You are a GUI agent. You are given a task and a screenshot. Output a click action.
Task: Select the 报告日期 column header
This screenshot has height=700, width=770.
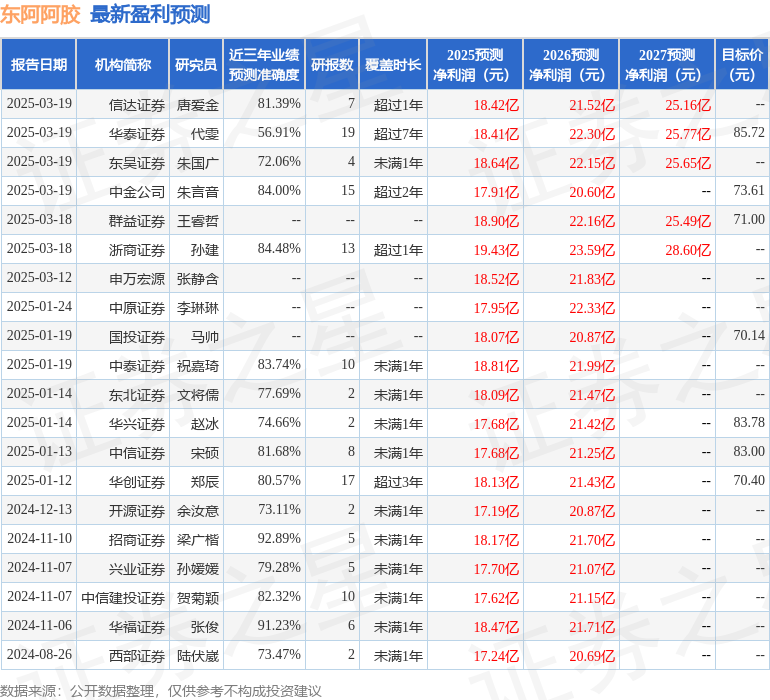[39, 65]
